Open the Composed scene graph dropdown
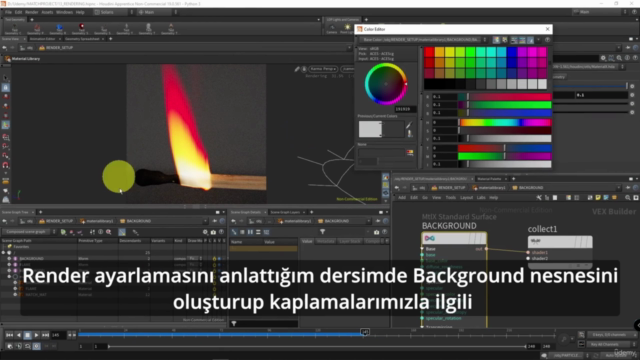 [x=29, y=232]
